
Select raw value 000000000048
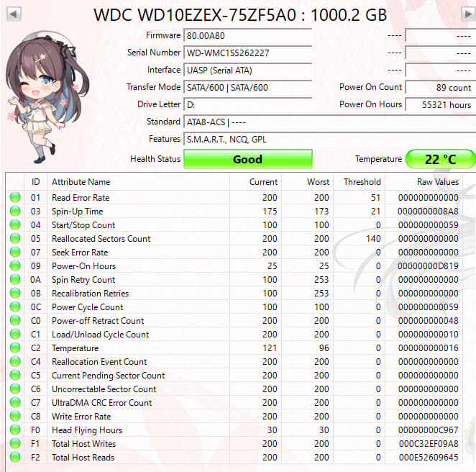click(x=428, y=320)
